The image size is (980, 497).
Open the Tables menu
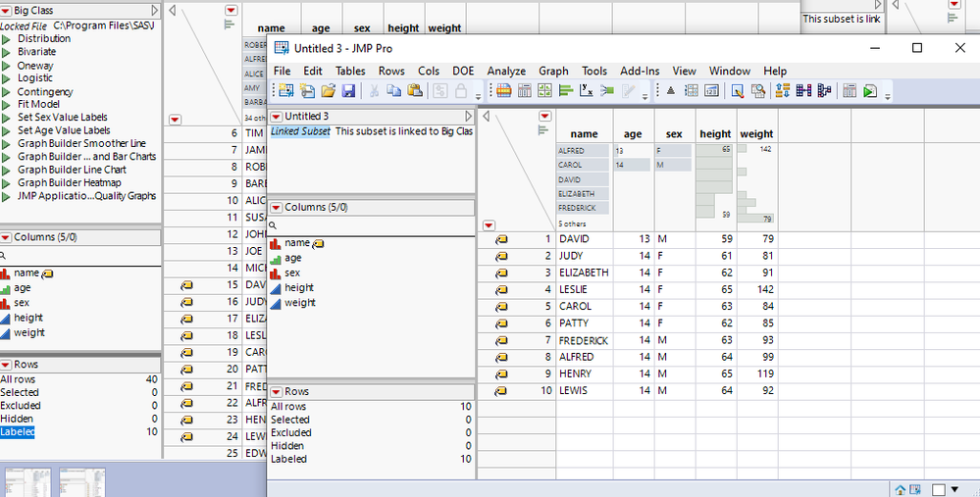[350, 72]
